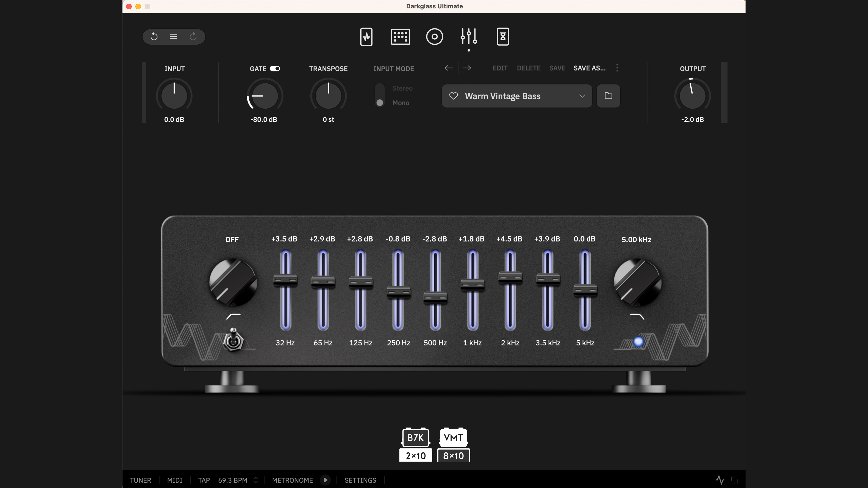Select Mono input mode
This screenshot has width=868, height=488.
(x=401, y=103)
